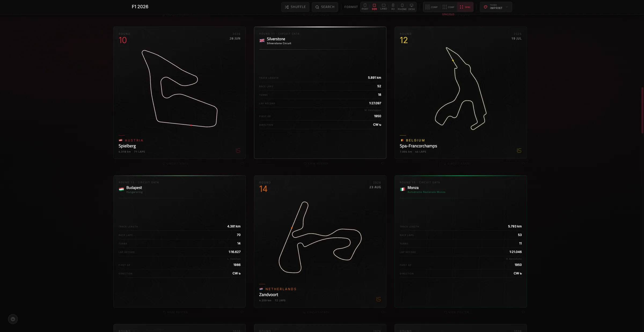Click View Poster under the Budapest card

coord(175,312)
